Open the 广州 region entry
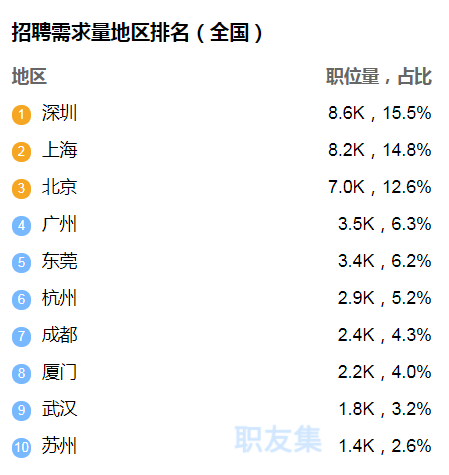 coord(59,224)
